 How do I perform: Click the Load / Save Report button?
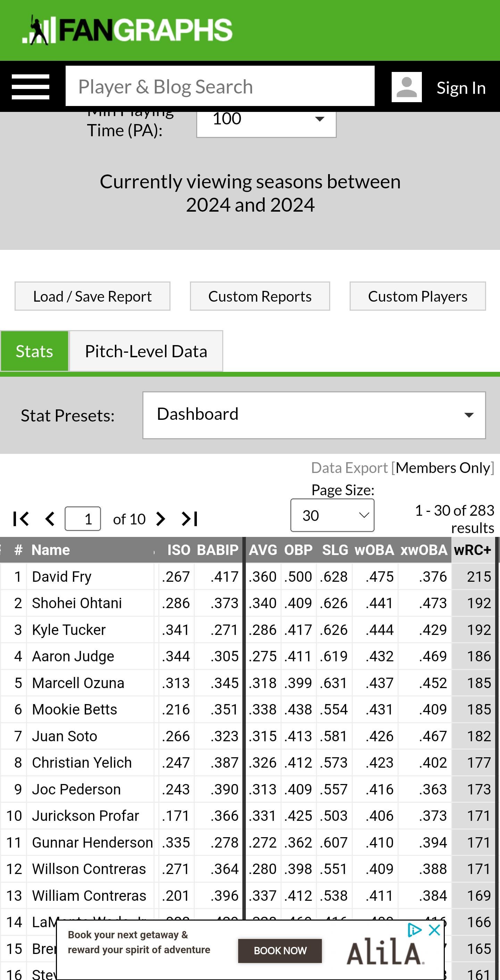click(92, 296)
